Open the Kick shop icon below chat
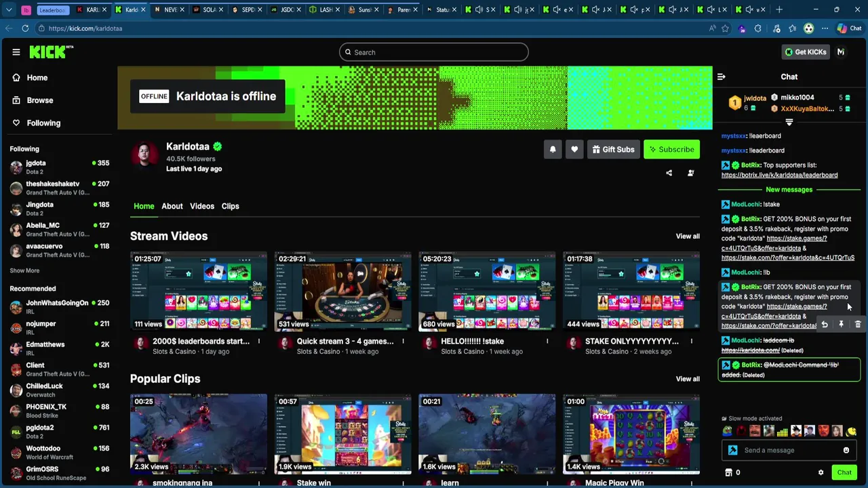The height and width of the screenshot is (488, 868). (729, 472)
